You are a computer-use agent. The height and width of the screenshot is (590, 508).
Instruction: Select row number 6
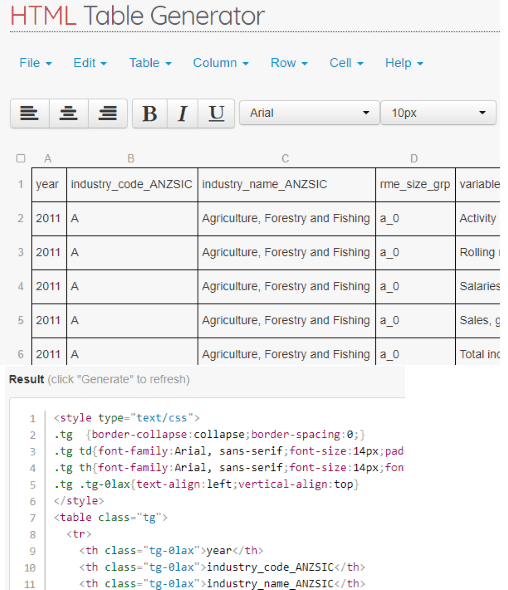(x=21, y=354)
